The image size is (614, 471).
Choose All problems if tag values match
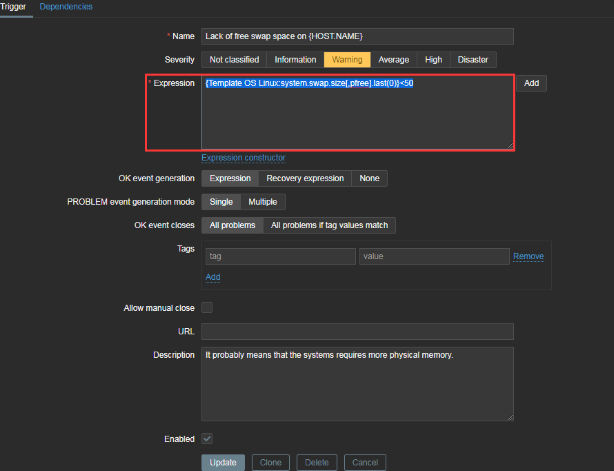[x=330, y=225]
